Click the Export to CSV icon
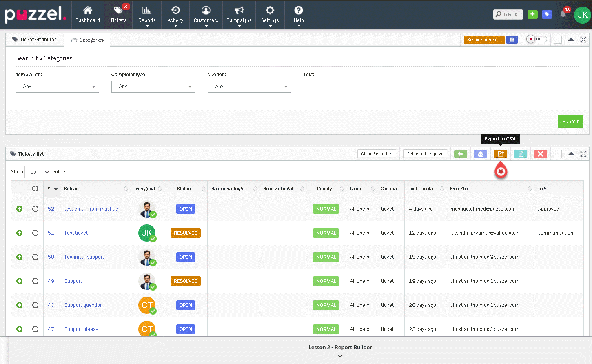Viewport: 592px width, 364px height. (x=500, y=154)
